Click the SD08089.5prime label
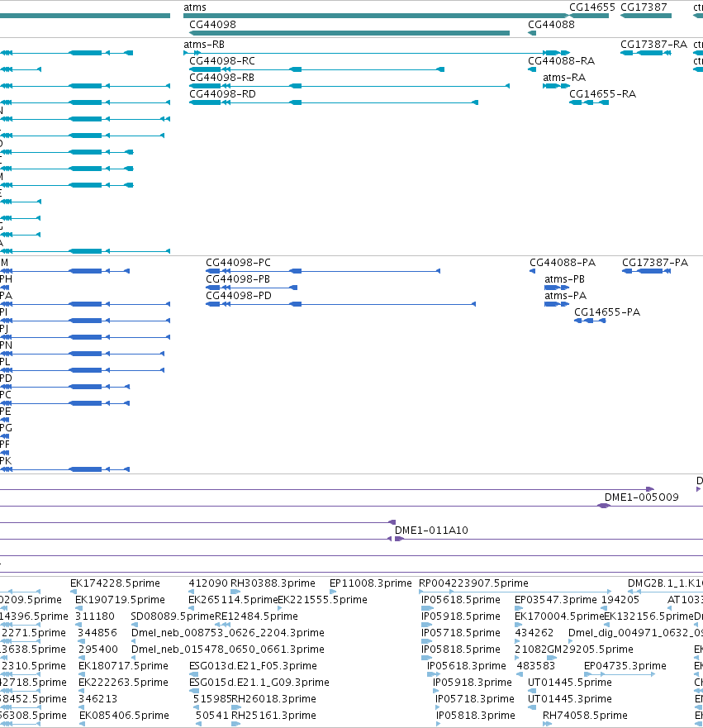703x728 pixels. 173,616
